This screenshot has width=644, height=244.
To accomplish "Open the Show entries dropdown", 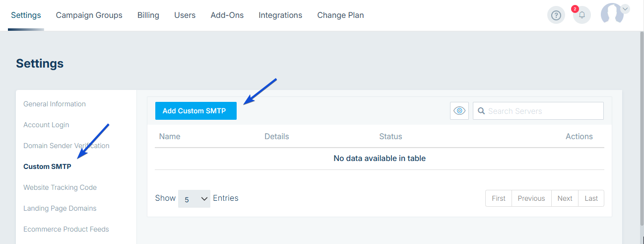I will [194, 198].
